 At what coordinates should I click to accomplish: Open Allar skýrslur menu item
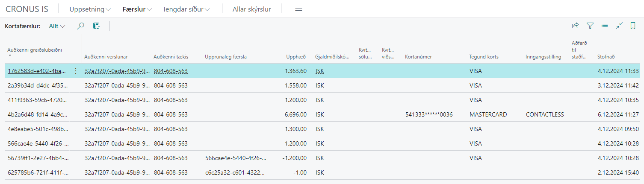pyautogui.click(x=251, y=9)
